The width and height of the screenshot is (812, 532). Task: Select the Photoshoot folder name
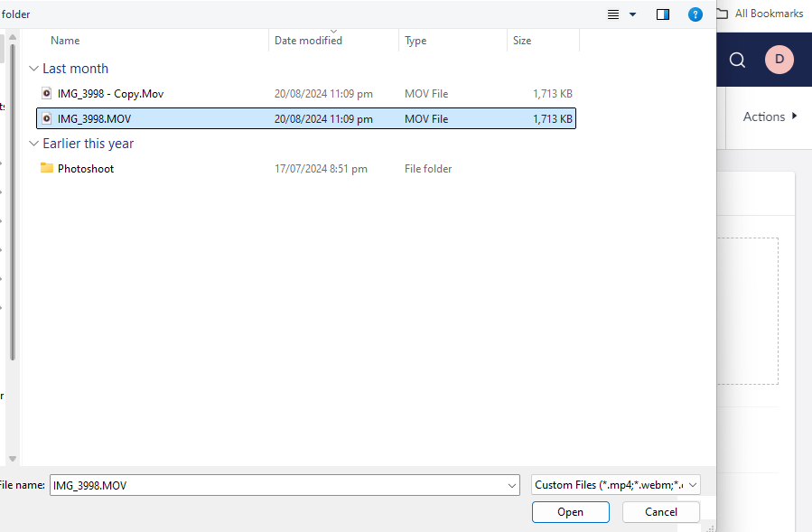coord(86,169)
